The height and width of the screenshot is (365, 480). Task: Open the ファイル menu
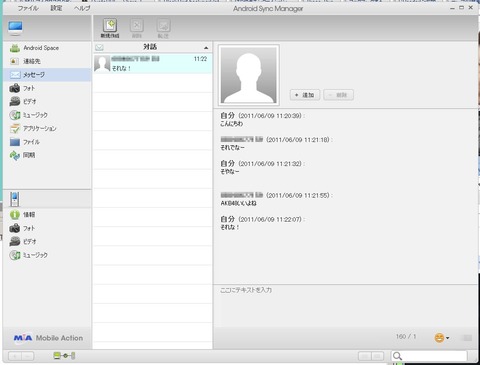click(28, 8)
